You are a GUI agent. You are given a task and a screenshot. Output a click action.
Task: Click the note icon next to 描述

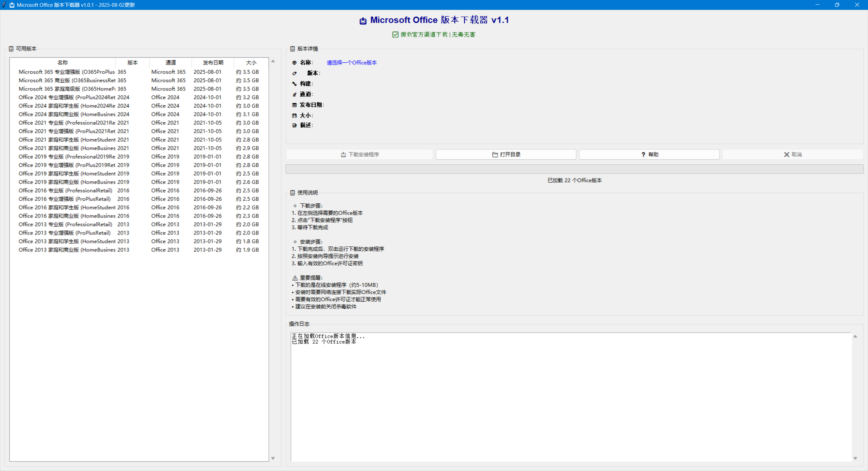294,125
